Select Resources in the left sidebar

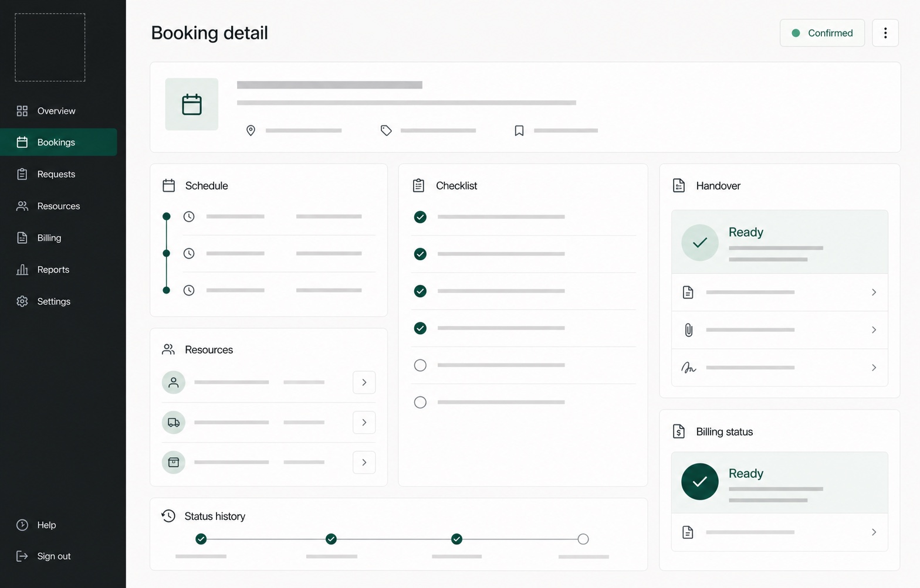[x=58, y=206]
